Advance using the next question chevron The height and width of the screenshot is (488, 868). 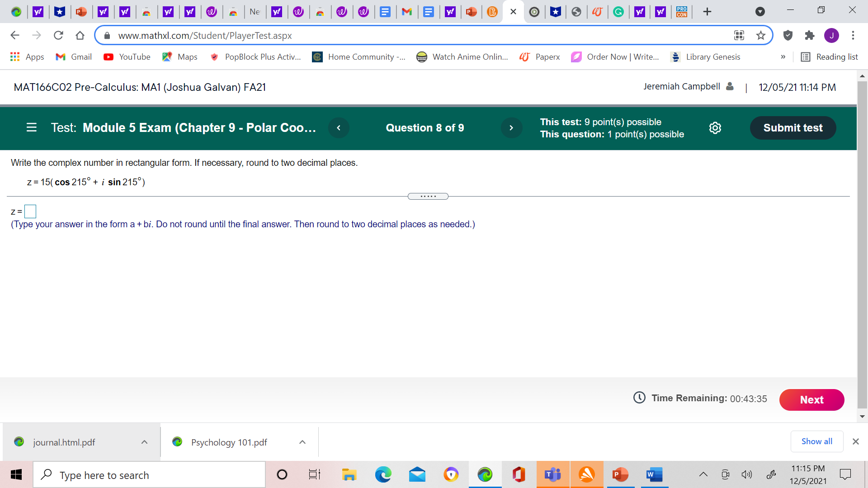point(511,128)
